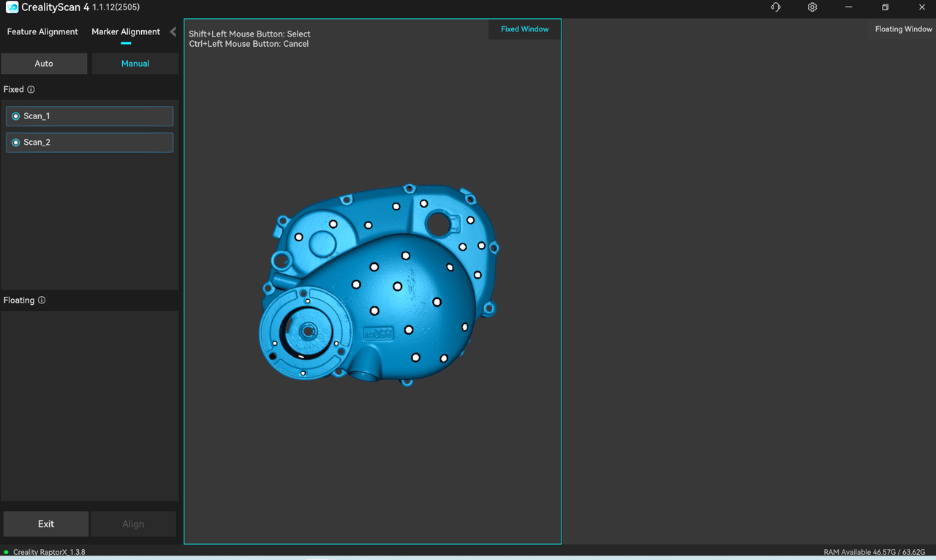Click the Exit button
Screen dimensions: 936x560
(x=46, y=524)
